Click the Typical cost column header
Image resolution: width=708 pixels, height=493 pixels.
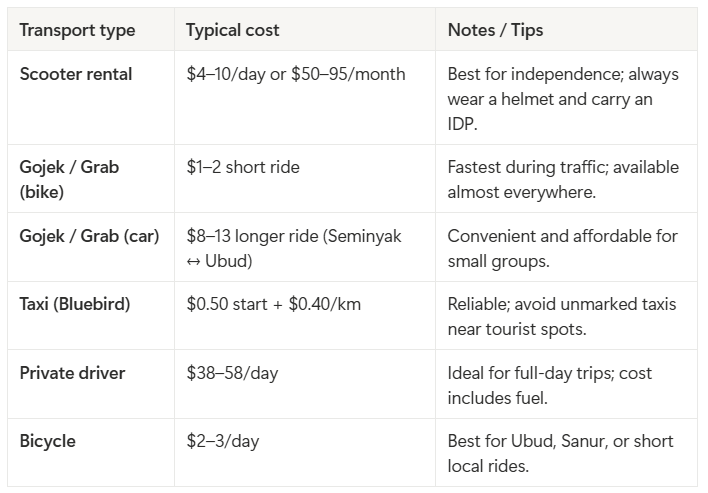pyautogui.click(x=232, y=30)
